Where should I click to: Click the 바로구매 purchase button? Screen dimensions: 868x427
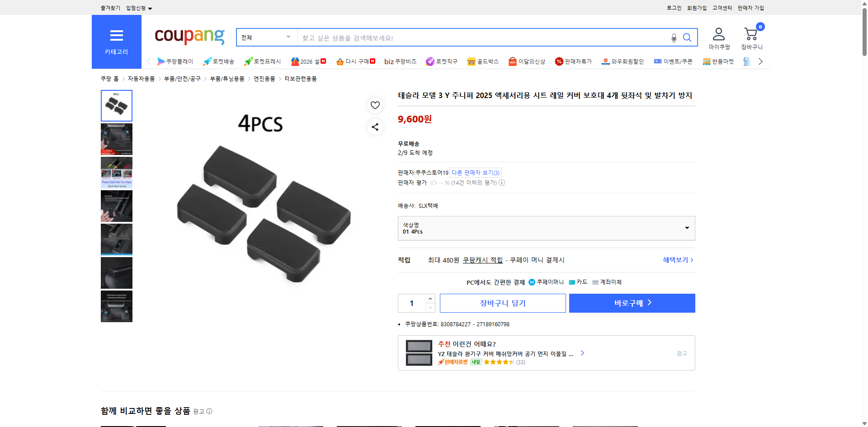[632, 303]
